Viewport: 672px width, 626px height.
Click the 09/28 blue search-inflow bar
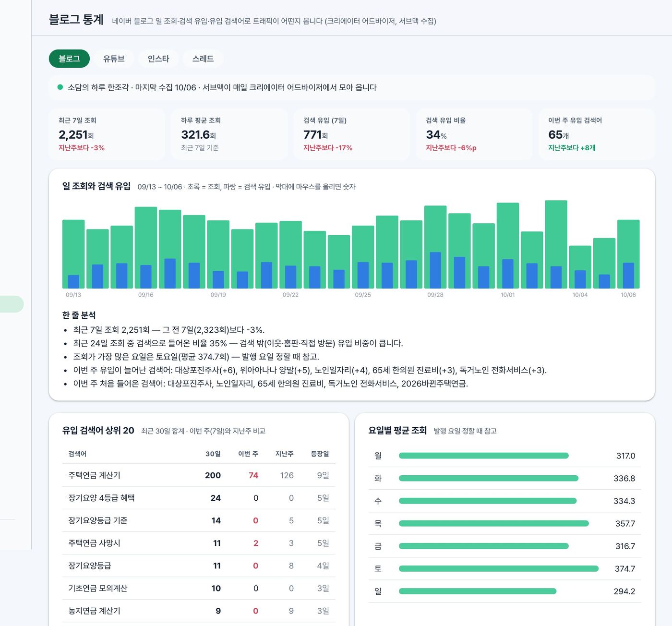(435, 270)
